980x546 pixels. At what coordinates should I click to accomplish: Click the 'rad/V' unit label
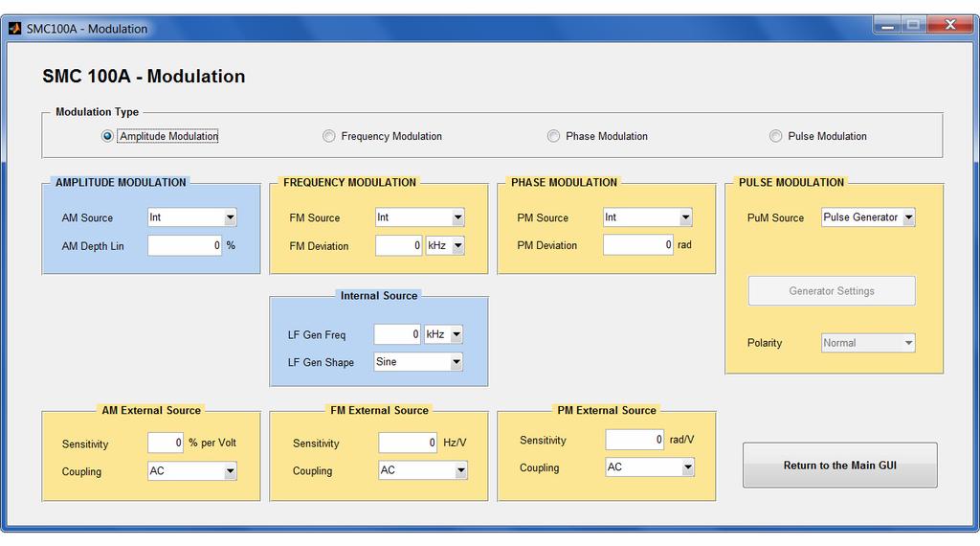point(681,440)
